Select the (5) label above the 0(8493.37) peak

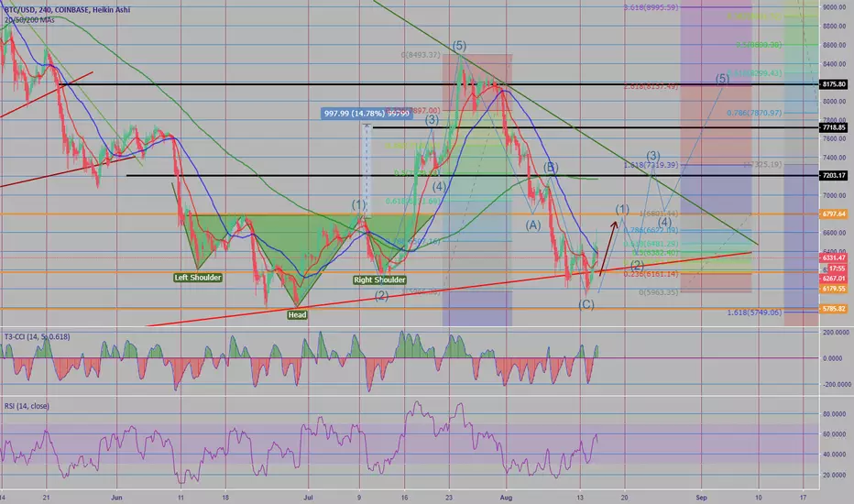459,46
